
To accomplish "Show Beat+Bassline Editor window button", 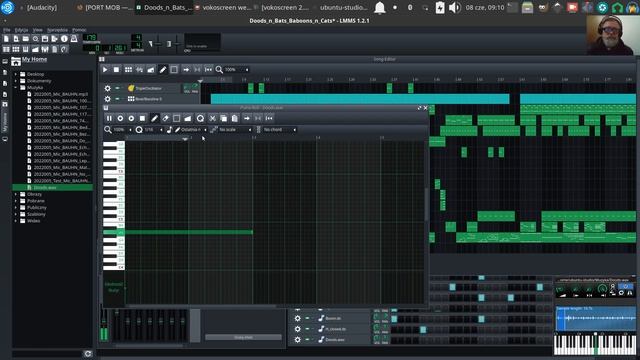I will point(16,49).
